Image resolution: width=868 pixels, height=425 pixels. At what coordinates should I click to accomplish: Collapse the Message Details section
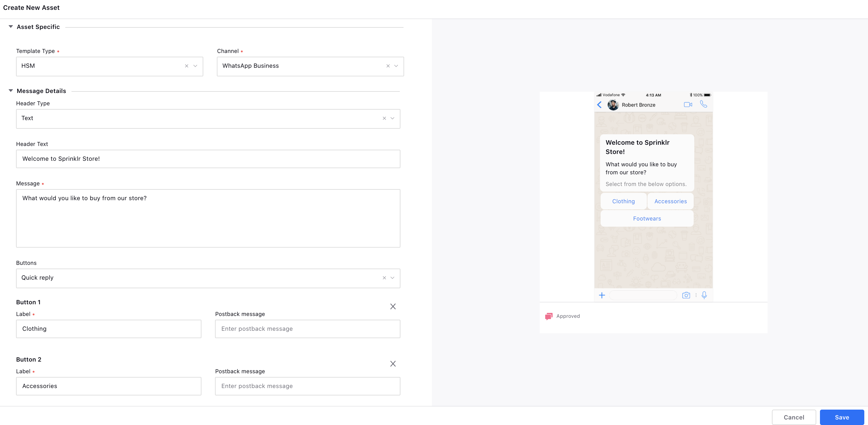tap(11, 91)
